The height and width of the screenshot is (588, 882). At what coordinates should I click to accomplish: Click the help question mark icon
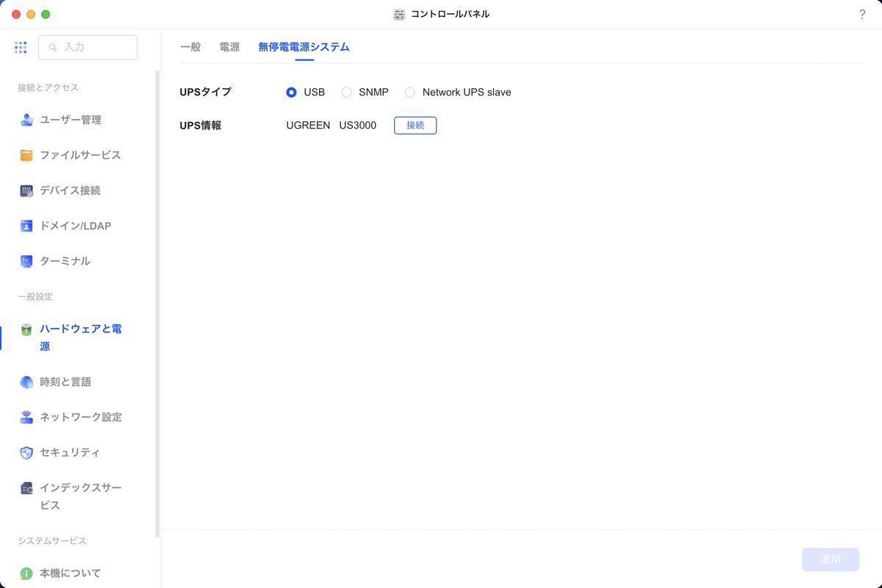[862, 15]
